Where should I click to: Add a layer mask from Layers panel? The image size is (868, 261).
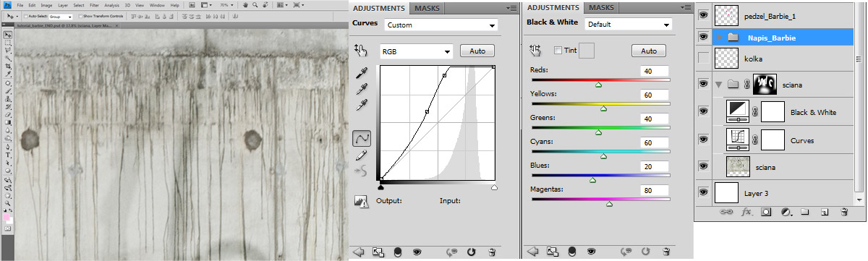click(766, 213)
